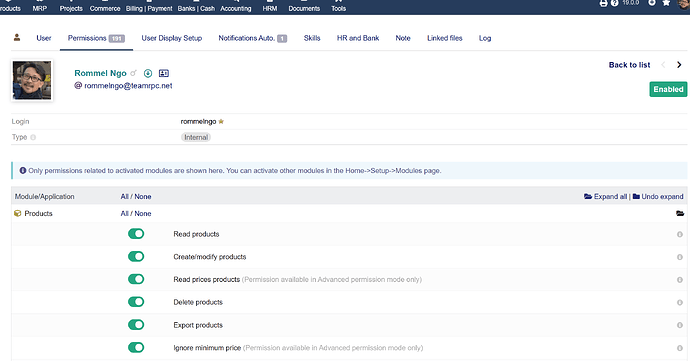Click Rommel Ngo's profile photo thumbnail

(32, 81)
